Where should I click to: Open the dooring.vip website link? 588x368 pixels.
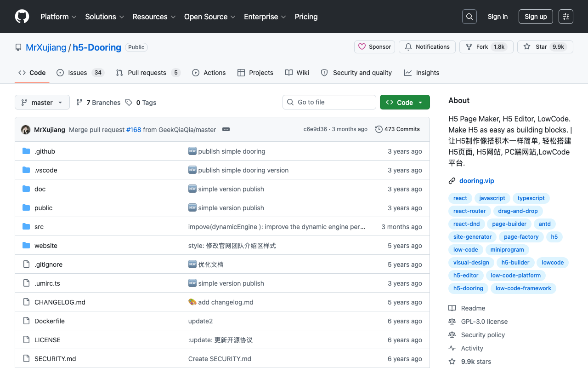[477, 181]
